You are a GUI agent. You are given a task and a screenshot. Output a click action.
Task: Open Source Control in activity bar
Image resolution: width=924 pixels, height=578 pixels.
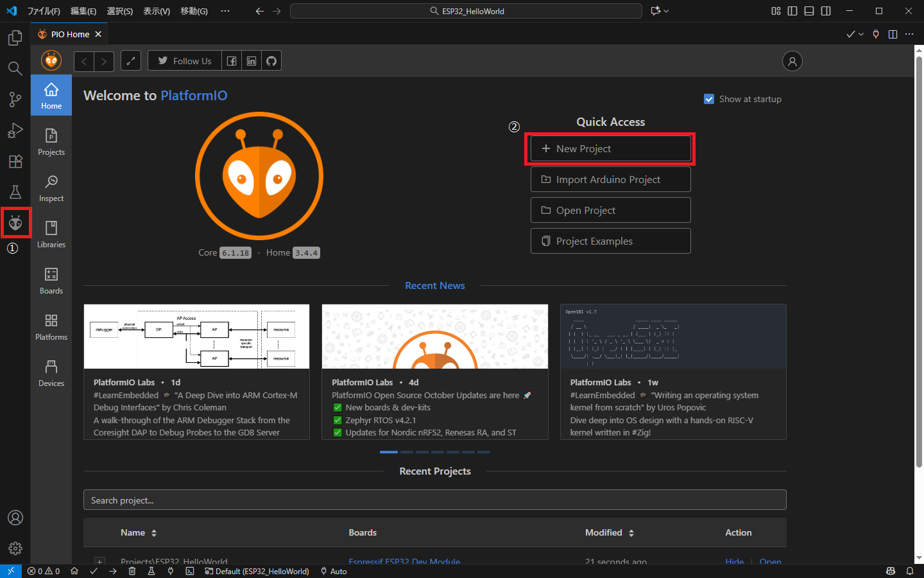coord(15,100)
